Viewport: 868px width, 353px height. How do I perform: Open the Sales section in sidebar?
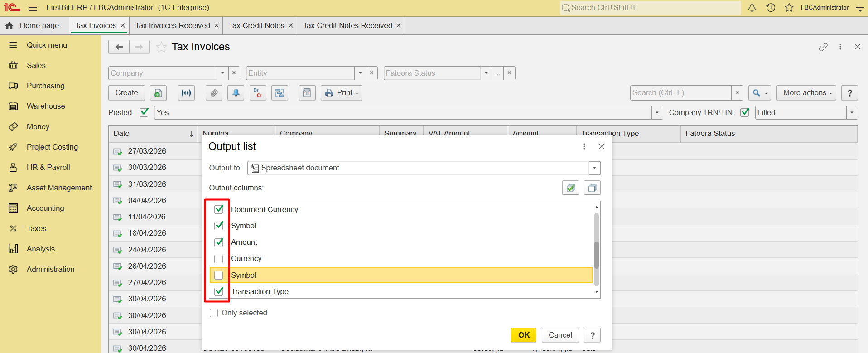tap(36, 66)
